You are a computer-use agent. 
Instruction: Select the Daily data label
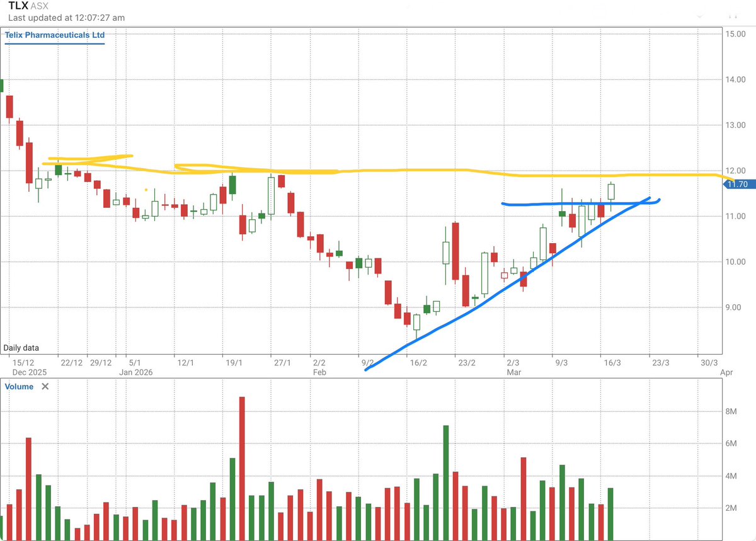(21, 347)
